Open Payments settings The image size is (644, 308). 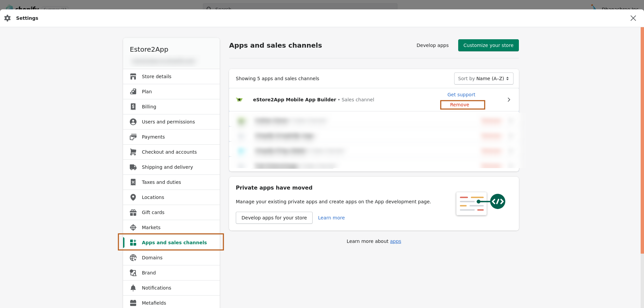click(171, 137)
